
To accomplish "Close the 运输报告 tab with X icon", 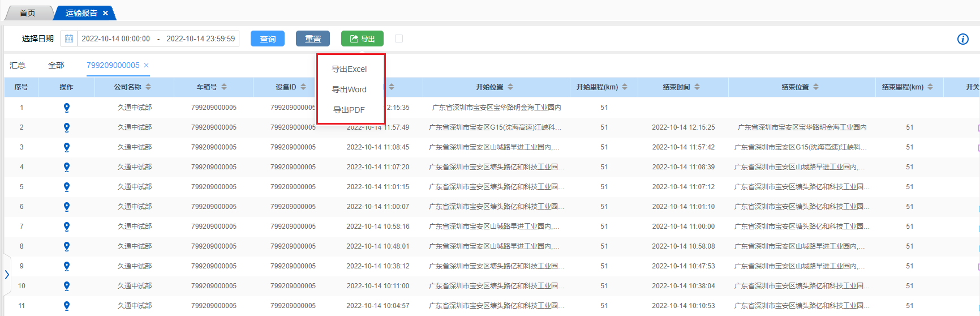I will pyautogui.click(x=105, y=13).
